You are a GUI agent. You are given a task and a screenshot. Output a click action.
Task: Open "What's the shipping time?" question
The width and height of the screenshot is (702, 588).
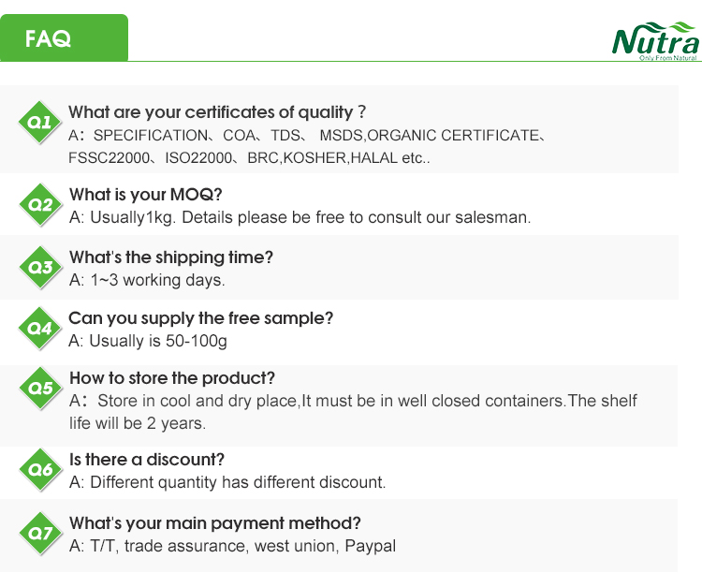tap(171, 257)
